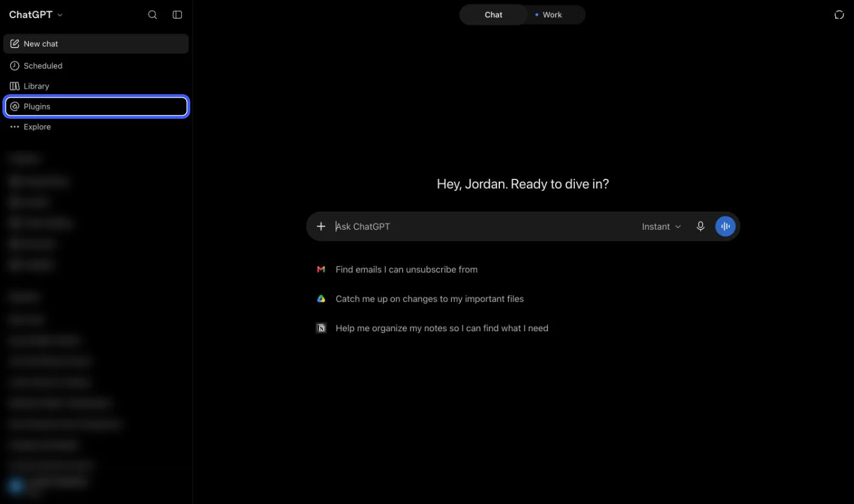Launch voice mode with blue waveform button
This screenshot has width=854, height=504.
click(725, 226)
